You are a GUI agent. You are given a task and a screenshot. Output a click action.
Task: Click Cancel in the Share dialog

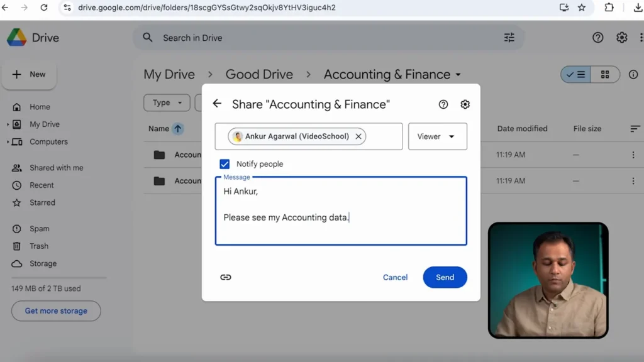(395, 277)
